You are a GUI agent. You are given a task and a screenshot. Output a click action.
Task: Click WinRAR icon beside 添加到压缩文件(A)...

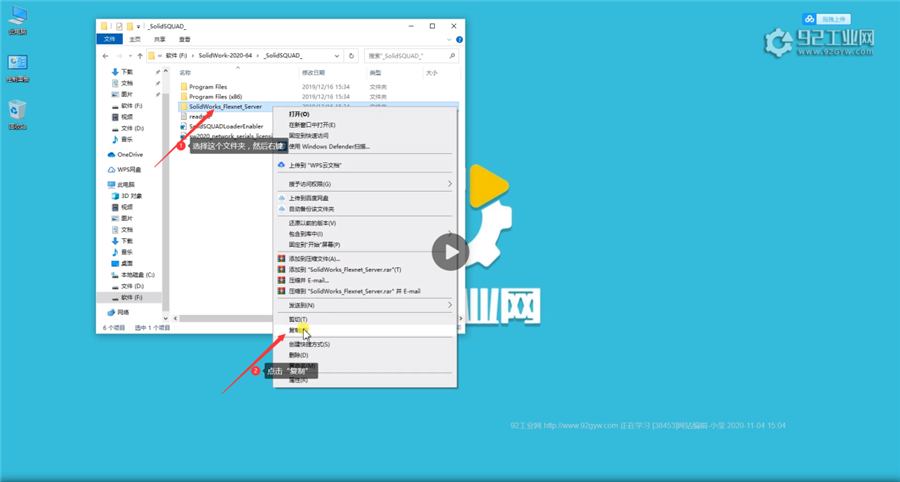click(281, 259)
